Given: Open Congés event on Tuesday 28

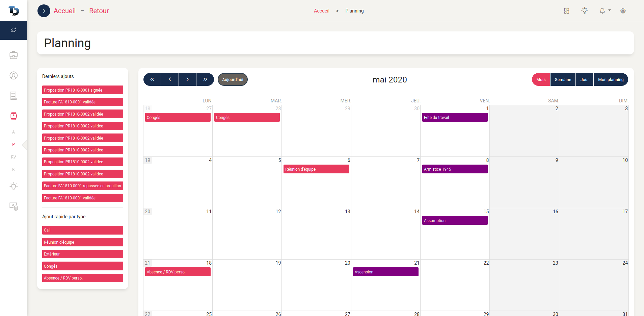Looking at the screenshot, I should pyautogui.click(x=247, y=117).
